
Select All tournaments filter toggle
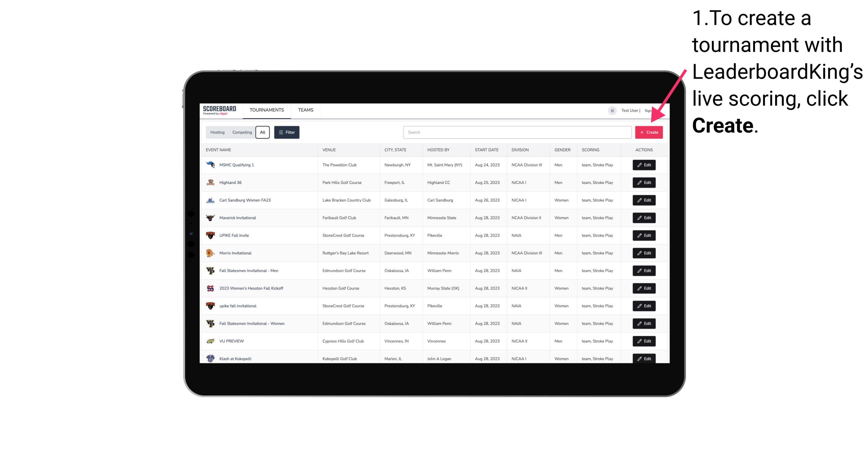coord(262,132)
